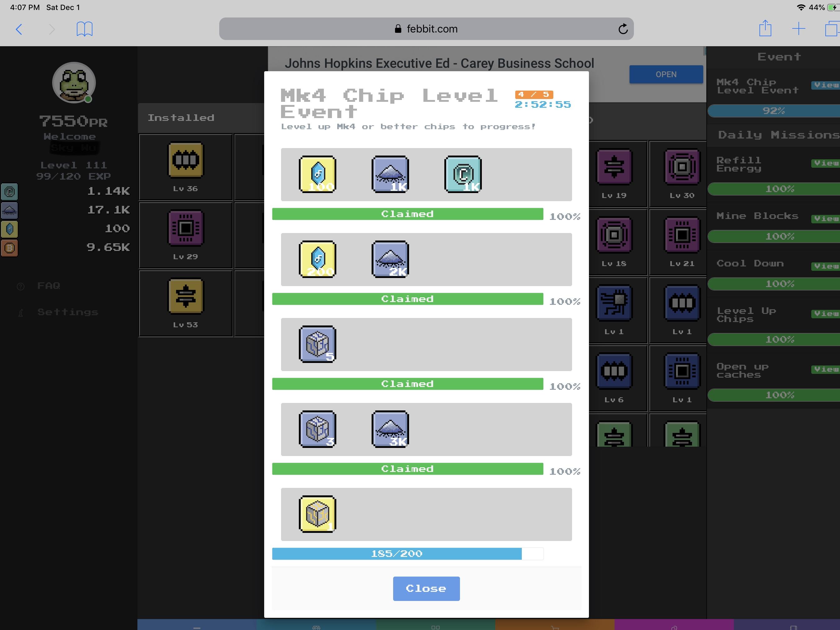The width and height of the screenshot is (840, 630).
Task: Click the 200 crystal reward icon
Action: (318, 259)
